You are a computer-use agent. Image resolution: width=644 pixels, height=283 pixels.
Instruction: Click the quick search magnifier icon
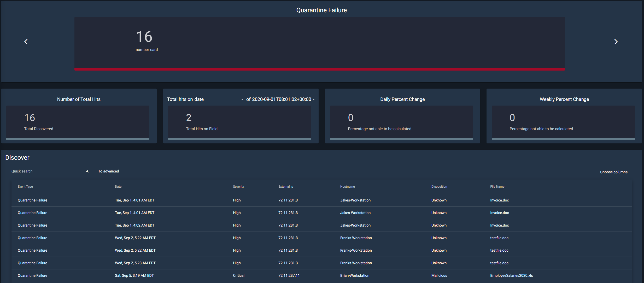click(87, 171)
